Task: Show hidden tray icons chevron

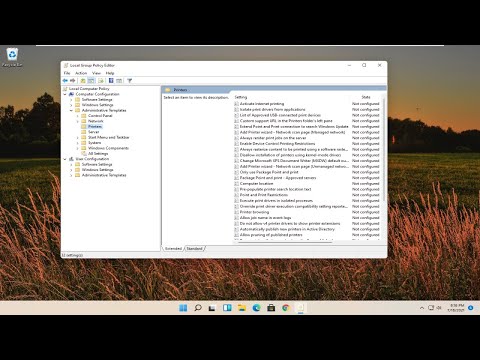Action: click(x=422, y=308)
